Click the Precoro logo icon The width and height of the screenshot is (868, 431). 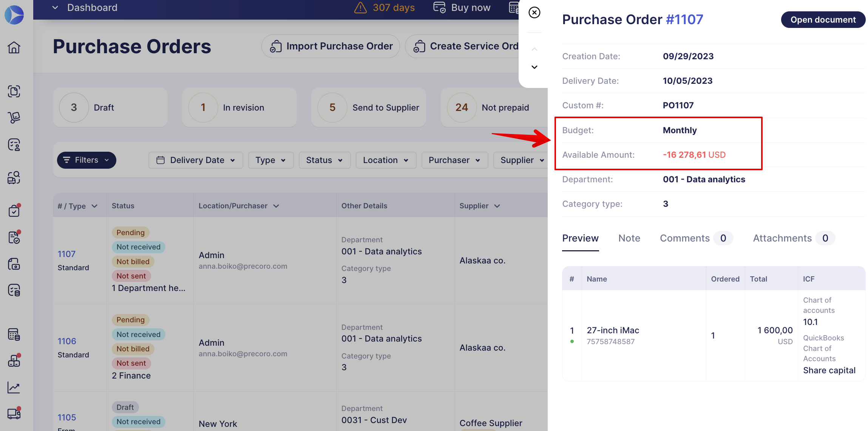[x=14, y=15]
